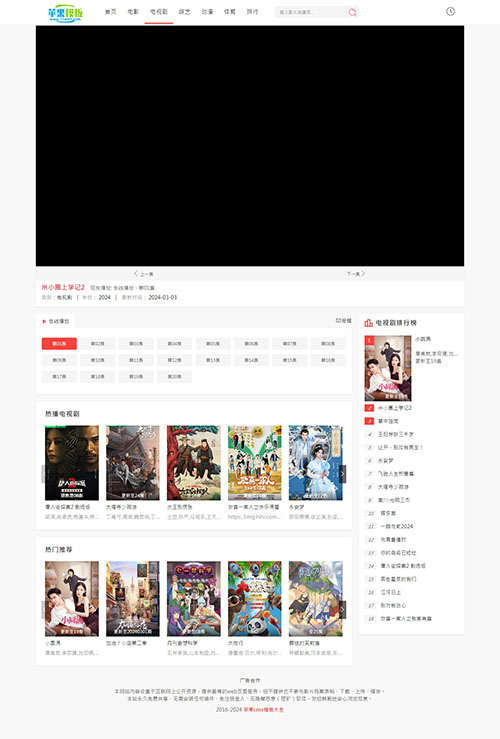Select episode 第20集
This screenshot has width=500, height=739.
[x=174, y=377]
